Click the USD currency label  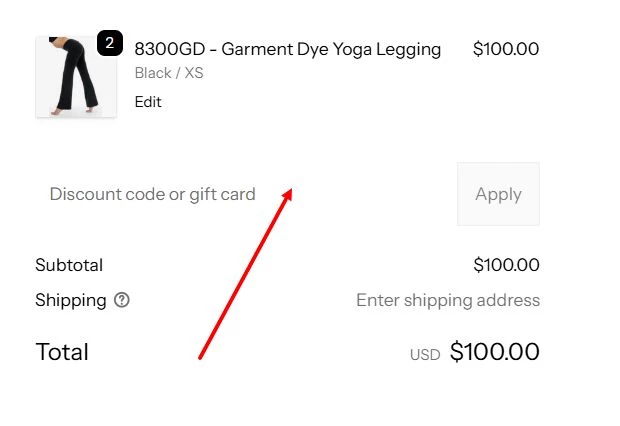(425, 354)
